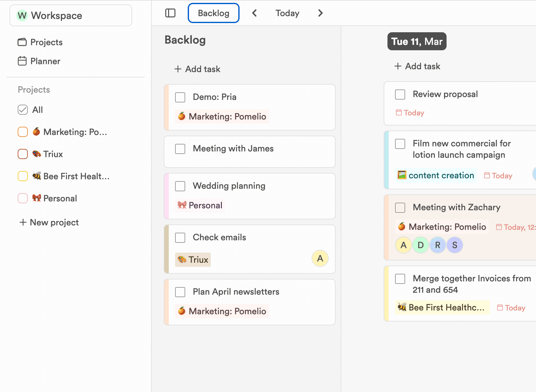Viewport: 536px width, 392px height.
Task: Click avatar R on Meeting with Zachary
Action: [x=438, y=245]
